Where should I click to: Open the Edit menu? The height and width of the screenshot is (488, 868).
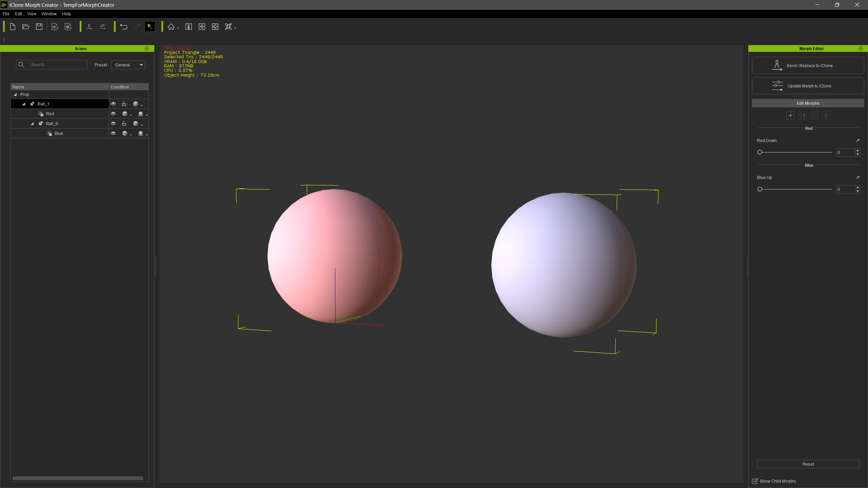pyautogui.click(x=18, y=14)
